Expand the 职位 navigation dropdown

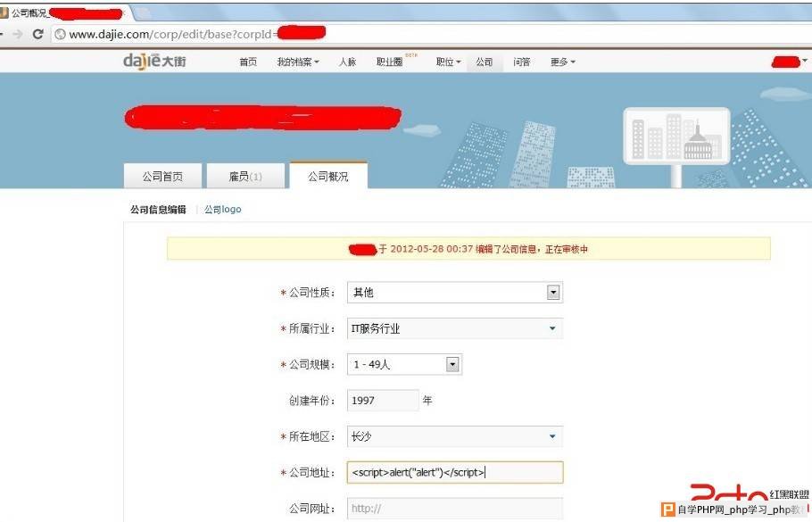coord(448,62)
